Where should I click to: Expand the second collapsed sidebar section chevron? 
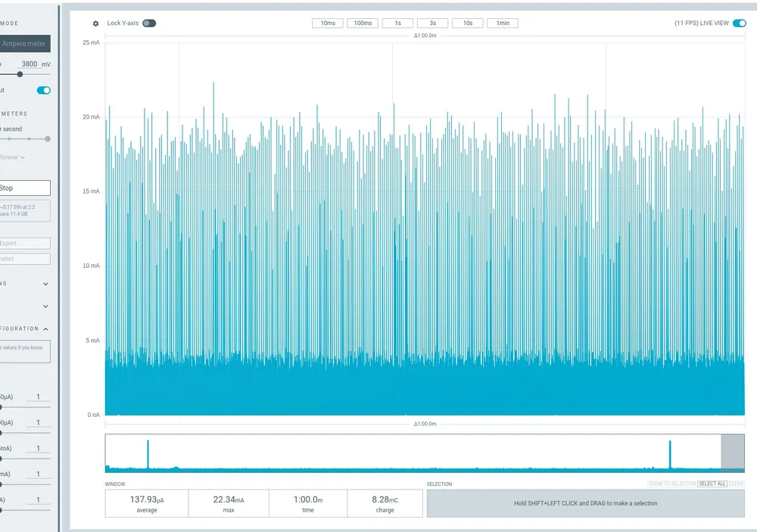pyautogui.click(x=45, y=306)
